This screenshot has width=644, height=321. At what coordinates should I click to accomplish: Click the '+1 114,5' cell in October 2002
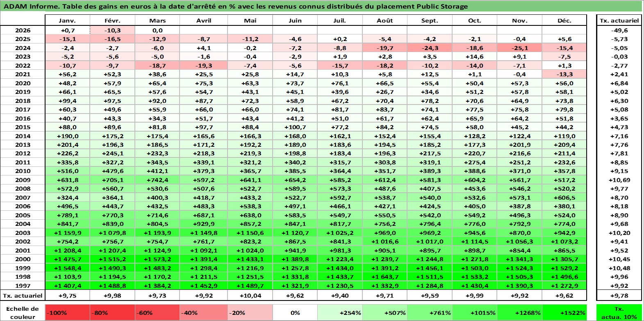coord(475,241)
